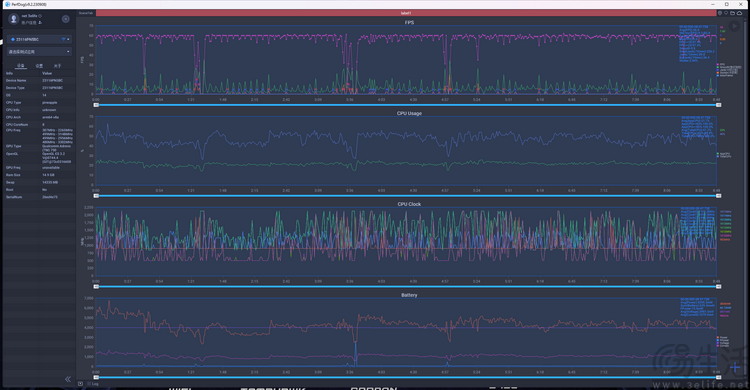Viewport: 750px width, 390px height.
Task: Switch to the 设置 tab
Action: (x=39, y=66)
